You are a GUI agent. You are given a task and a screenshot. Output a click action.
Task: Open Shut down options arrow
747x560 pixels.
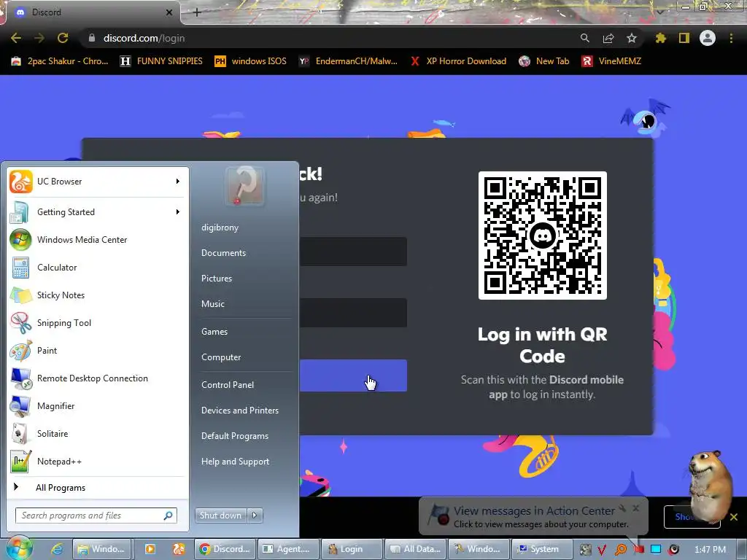255,516
